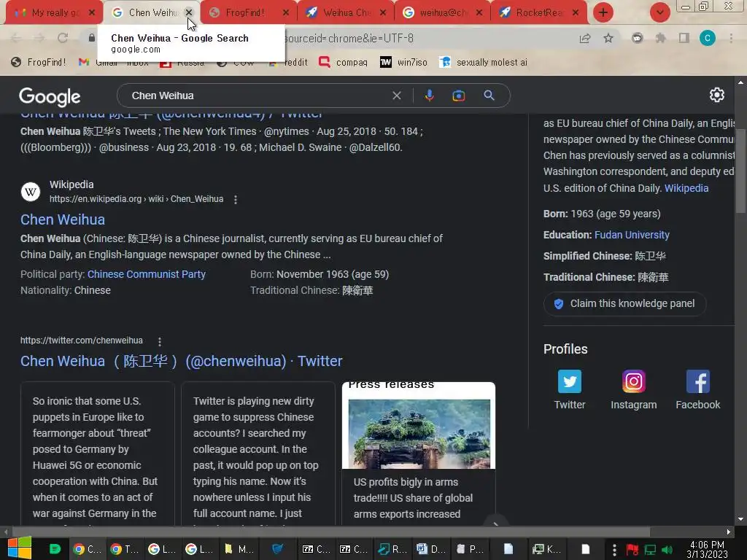The image size is (747, 560).
Task: Open the Word document taskbar item
Action: pyautogui.click(x=430, y=549)
